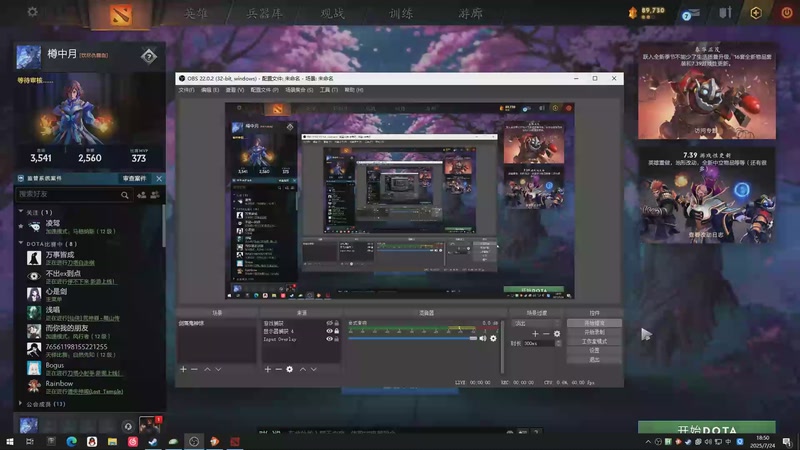Collapse the 关注 (1) friends group
The width and height of the screenshot is (800, 450).
[x=21, y=212]
